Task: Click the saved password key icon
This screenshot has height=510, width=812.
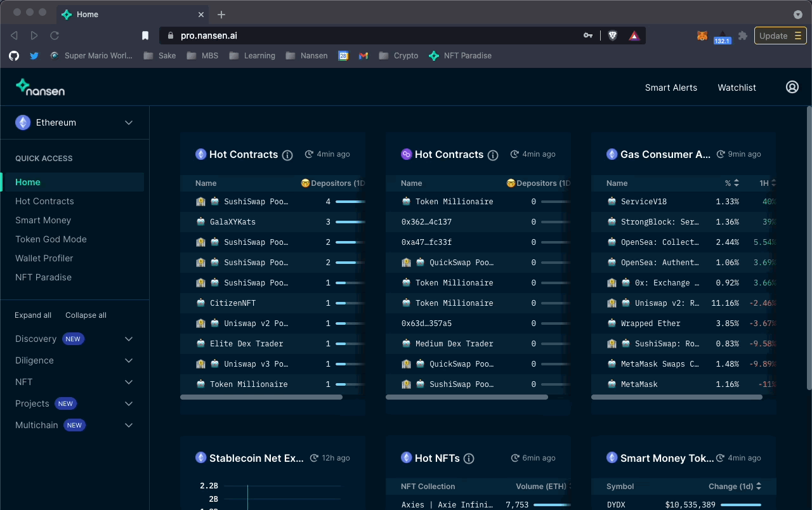Action: click(588, 36)
